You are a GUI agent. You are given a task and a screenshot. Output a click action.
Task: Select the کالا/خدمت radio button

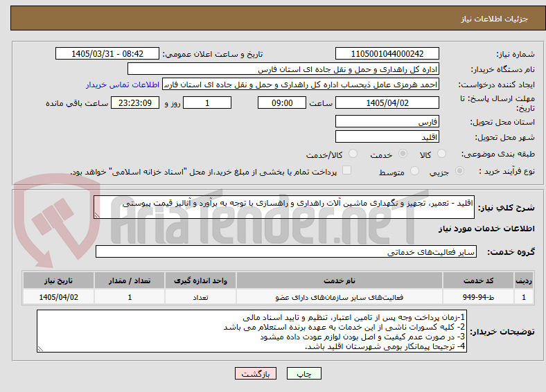click(353, 154)
